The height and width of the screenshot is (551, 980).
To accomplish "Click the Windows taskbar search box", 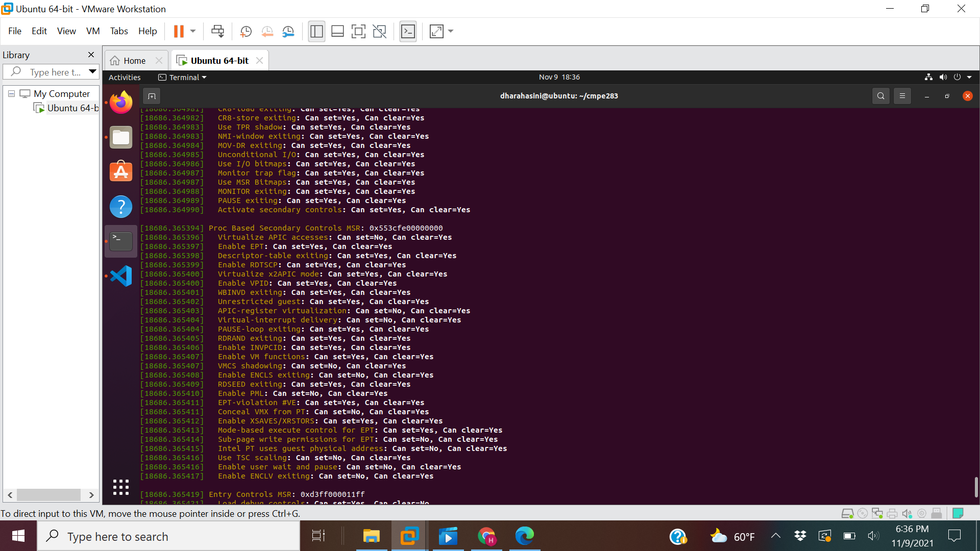I will (x=168, y=536).
